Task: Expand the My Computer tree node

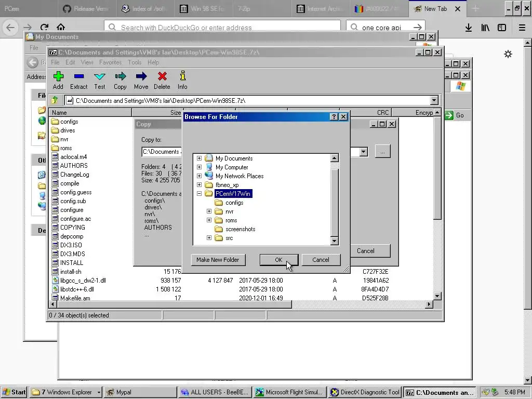Action: tap(199, 167)
